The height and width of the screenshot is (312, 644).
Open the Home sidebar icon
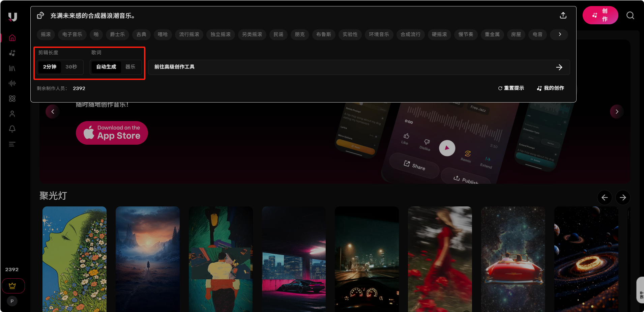12,38
